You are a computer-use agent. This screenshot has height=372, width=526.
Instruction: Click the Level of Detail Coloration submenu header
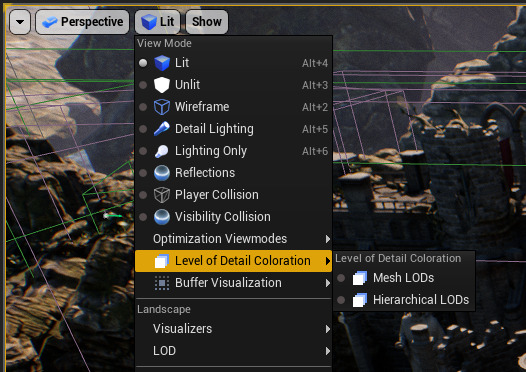(x=398, y=258)
